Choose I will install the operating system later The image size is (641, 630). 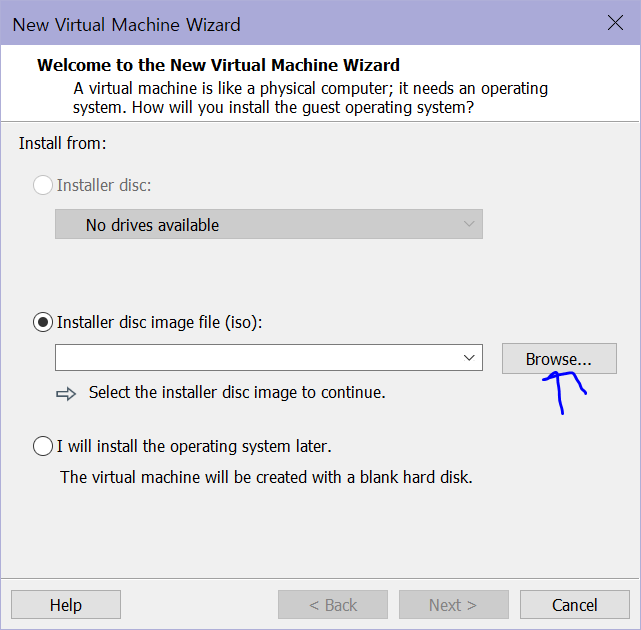click(x=43, y=446)
